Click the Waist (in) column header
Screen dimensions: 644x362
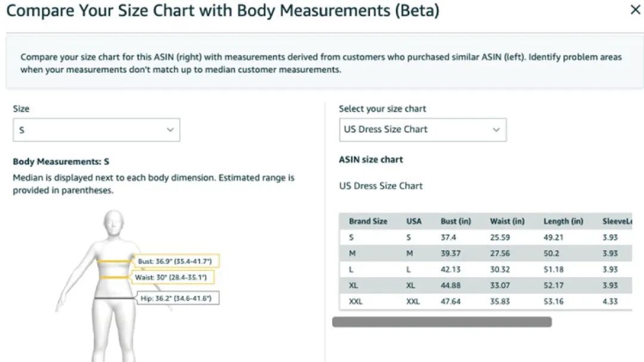click(507, 221)
